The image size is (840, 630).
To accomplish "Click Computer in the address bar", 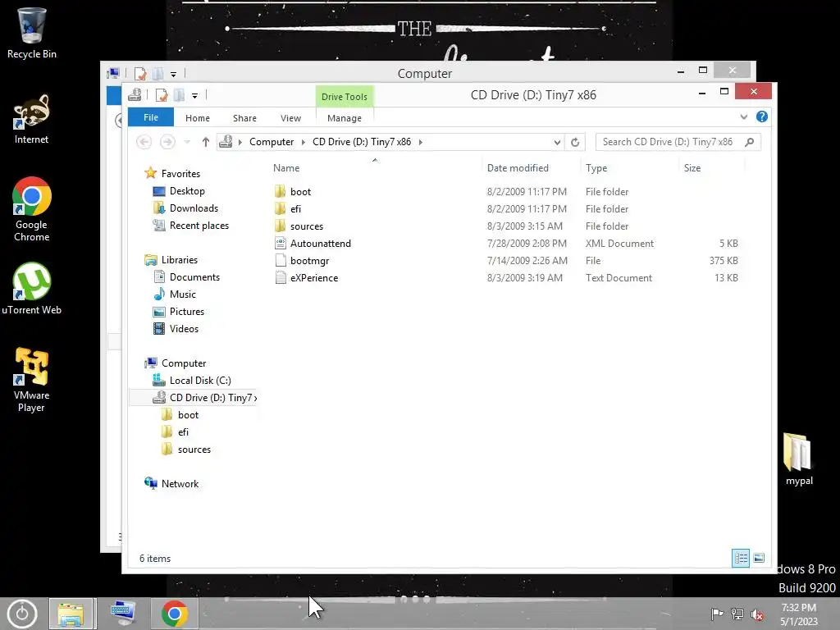I will [x=272, y=142].
